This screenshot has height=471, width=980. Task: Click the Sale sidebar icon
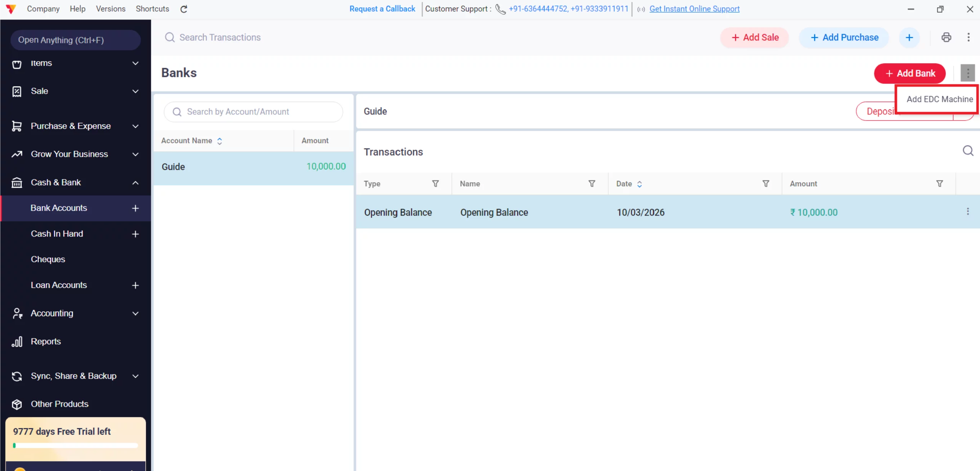tap(17, 92)
